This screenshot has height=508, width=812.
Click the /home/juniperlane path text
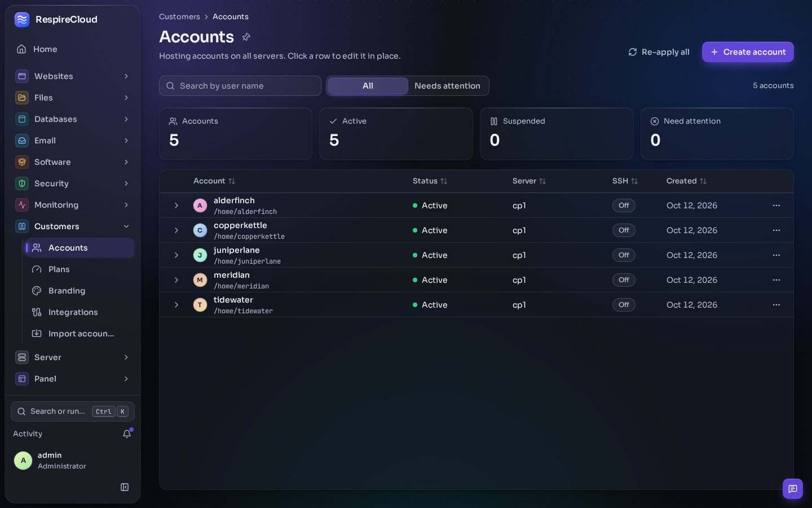coord(247,261)
